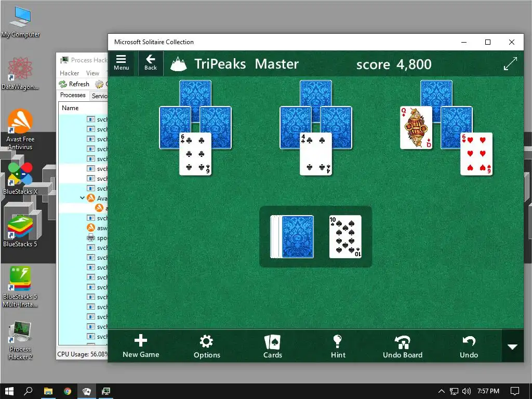
Task: Click the 10 of spades waste card
Action: (345, 236)
